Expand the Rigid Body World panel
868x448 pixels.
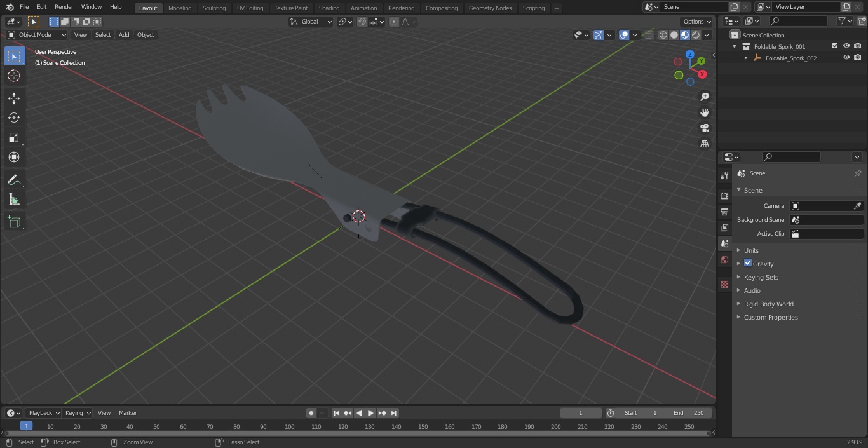pyautogui.click(x=768, y=304)
